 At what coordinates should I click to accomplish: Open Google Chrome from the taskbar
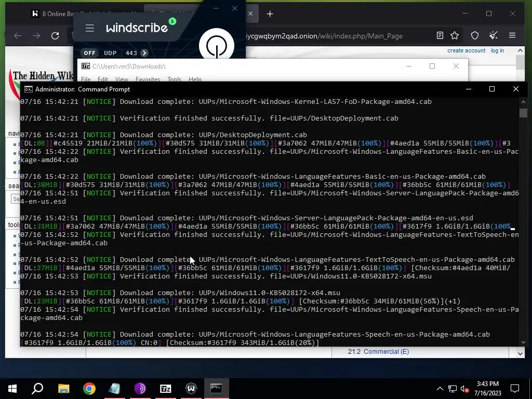[89, 389]
